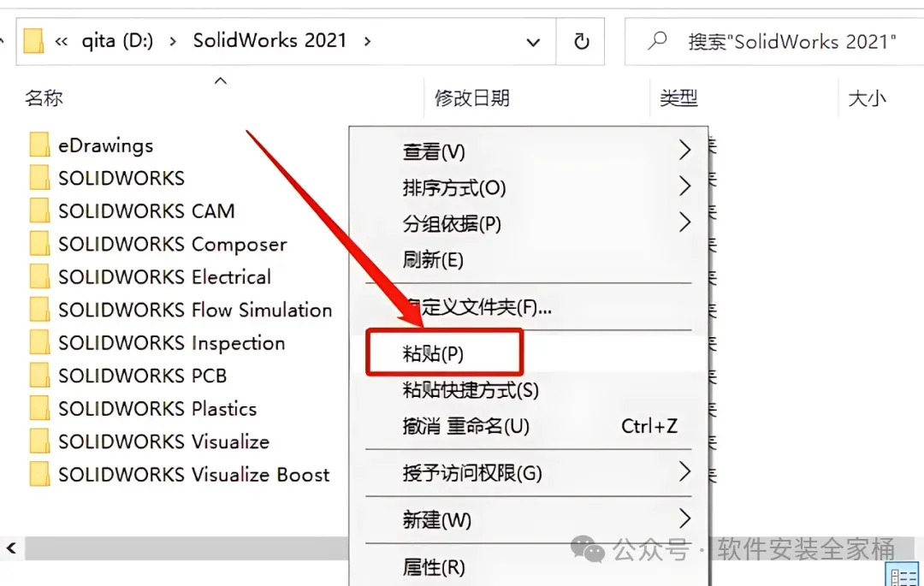
Task: Sort by the 大小 column header
Action: [867, 98]
